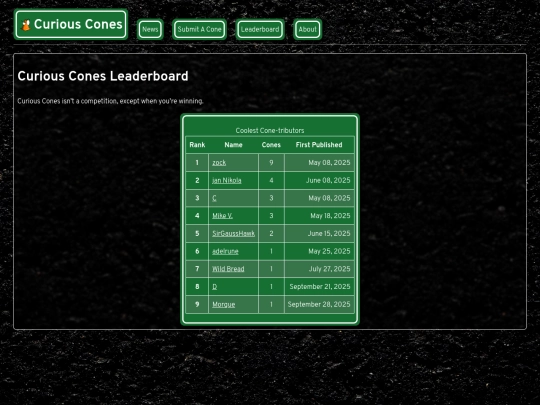Open the News page
The width and height of the screenshot is (540, 405).
coord(150,30)
